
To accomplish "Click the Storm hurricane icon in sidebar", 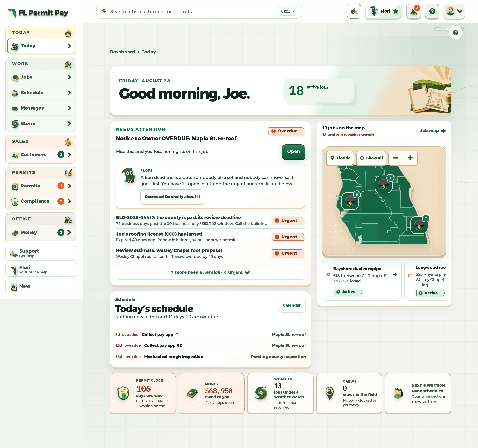I will pyautogui.click(x=15, y=124).
